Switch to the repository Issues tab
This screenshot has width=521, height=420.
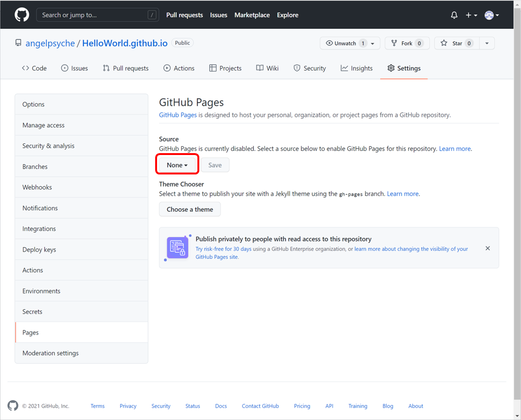click(74, 68)
